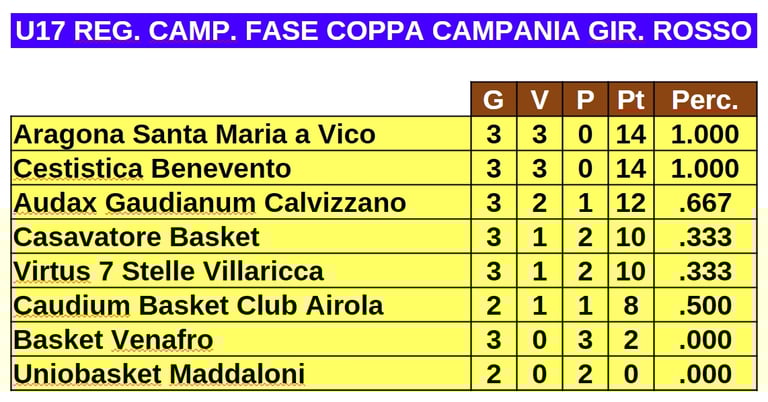
Task: Click the P column header
Action: 585,99
